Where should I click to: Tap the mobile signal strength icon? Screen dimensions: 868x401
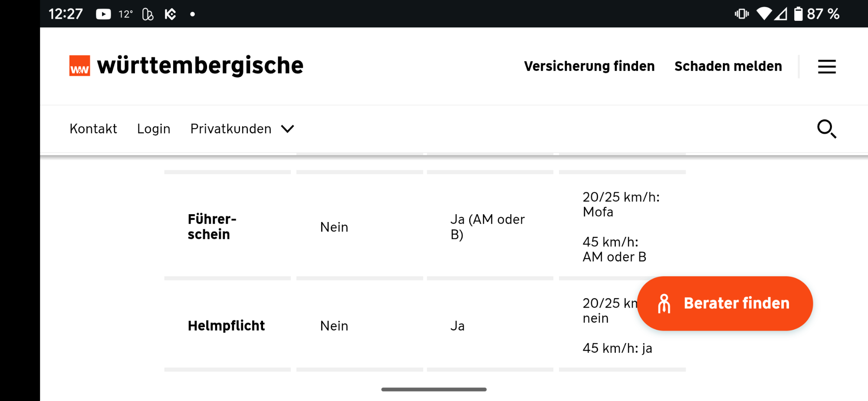(781, 14)
